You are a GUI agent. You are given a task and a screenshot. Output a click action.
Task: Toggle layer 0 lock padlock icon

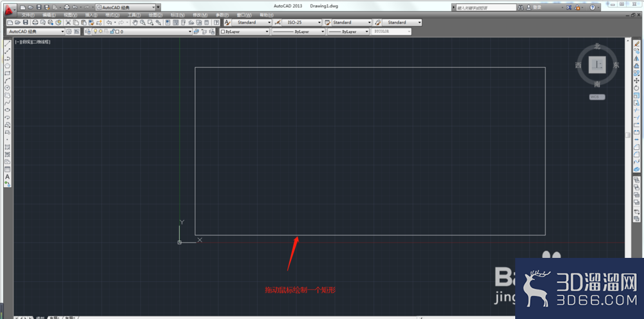point(111,32)
